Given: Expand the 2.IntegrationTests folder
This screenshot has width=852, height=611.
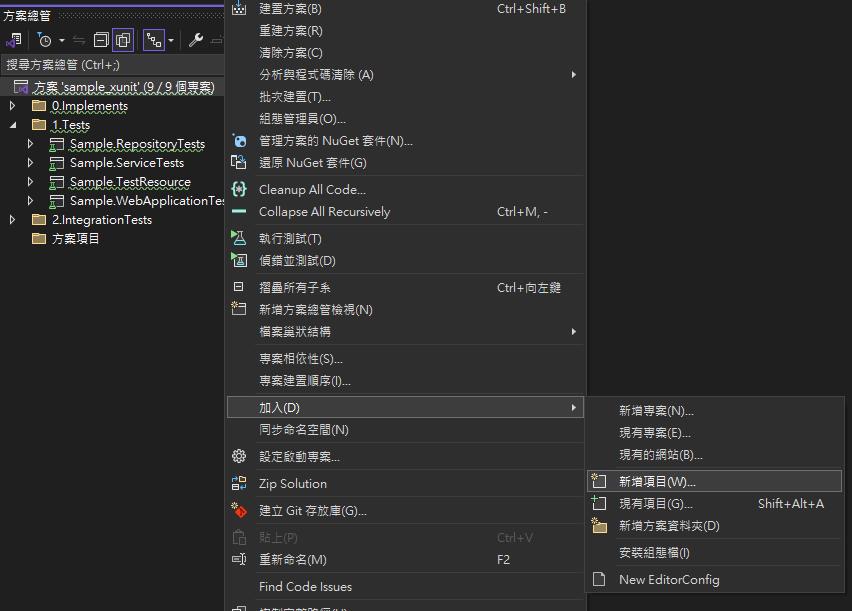Looking at the screenshot, I should click(12, 220).
